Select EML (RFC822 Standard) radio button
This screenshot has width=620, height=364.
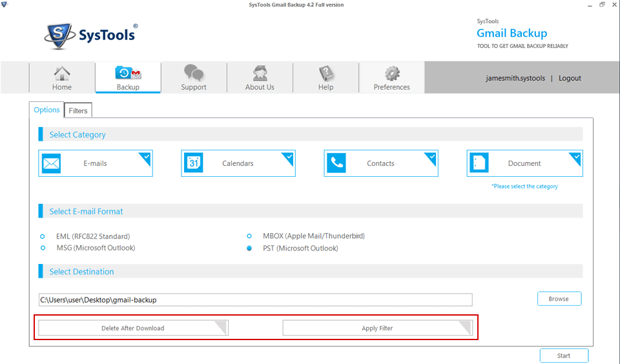coord(43,236)
